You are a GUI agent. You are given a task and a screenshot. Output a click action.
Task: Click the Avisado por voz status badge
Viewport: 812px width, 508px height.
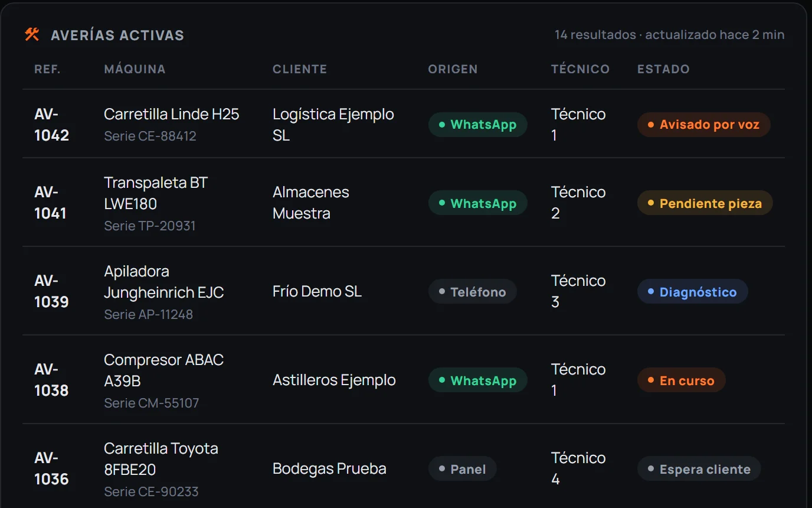click(x=704, y=125)
